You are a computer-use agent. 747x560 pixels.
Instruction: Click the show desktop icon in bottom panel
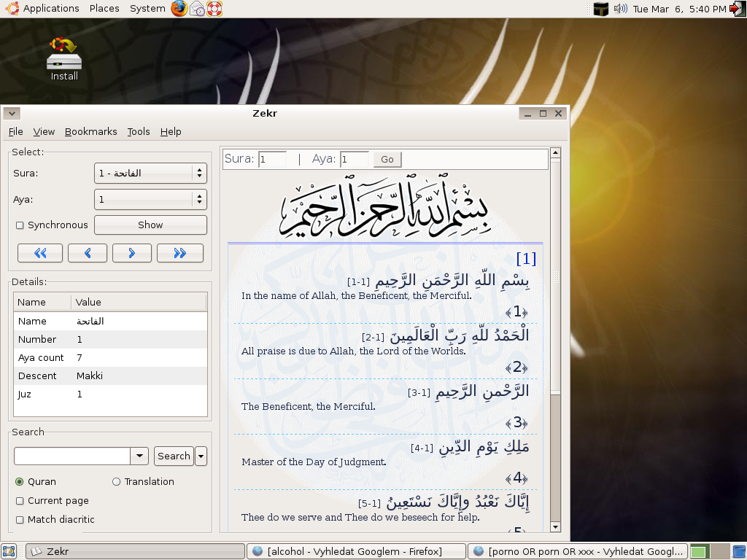9,551
